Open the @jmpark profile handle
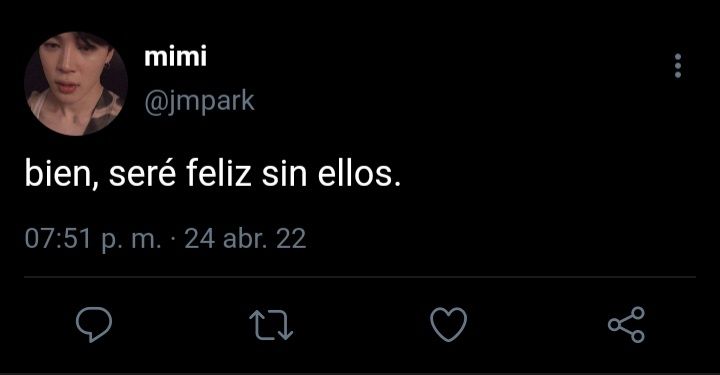The width and height of the screenshot is (720, 375). [199, 102]
